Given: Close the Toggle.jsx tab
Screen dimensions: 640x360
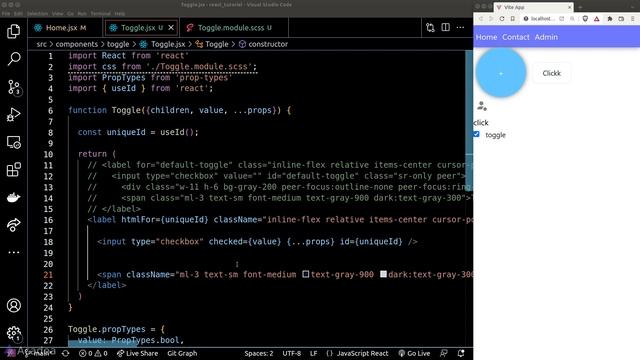Looking at the screenshot, I should click(x=171, y=27).
